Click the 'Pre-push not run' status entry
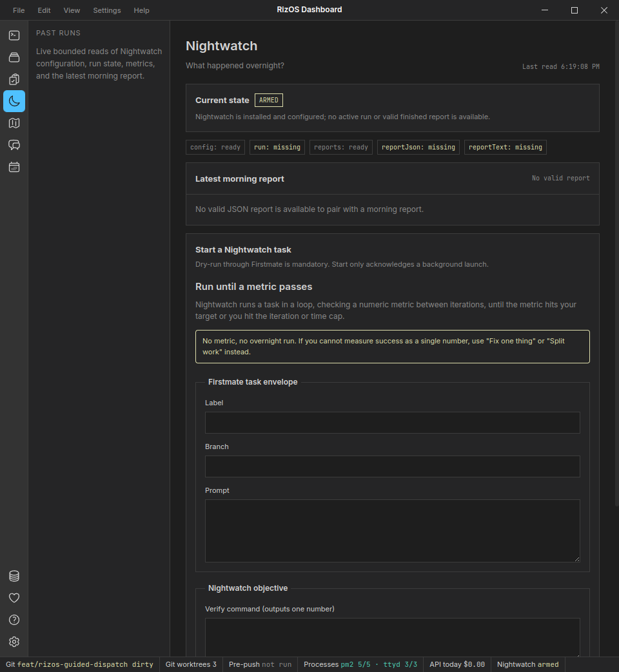This screenshot has height=672, width=619. tap(260, 664)
